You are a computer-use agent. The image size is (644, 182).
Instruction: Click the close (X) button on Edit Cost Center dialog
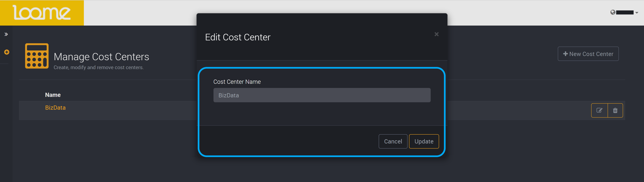(437, 34)
